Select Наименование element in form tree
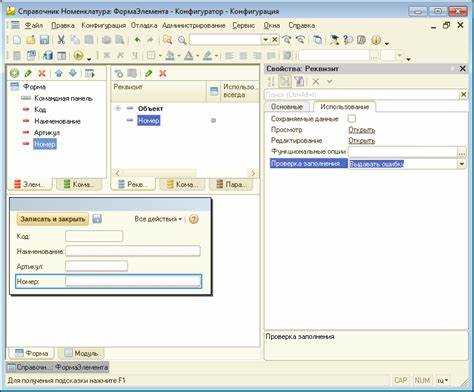 click(57, 121)
